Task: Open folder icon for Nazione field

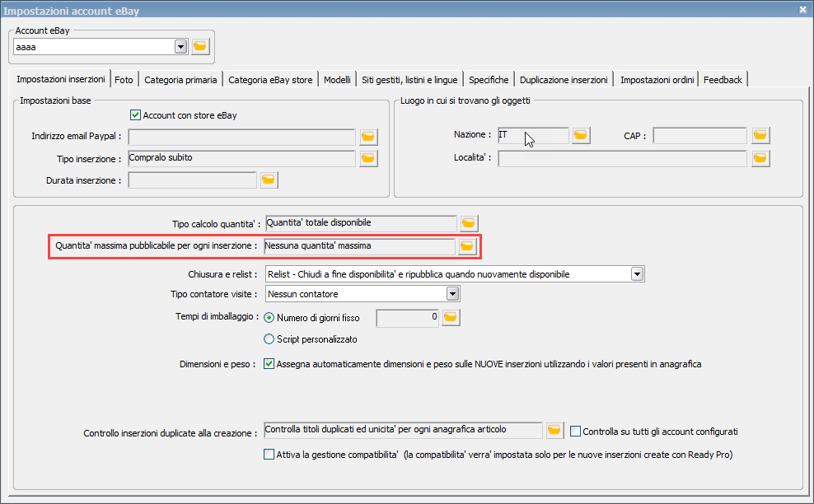Action: tap(580, 135)
